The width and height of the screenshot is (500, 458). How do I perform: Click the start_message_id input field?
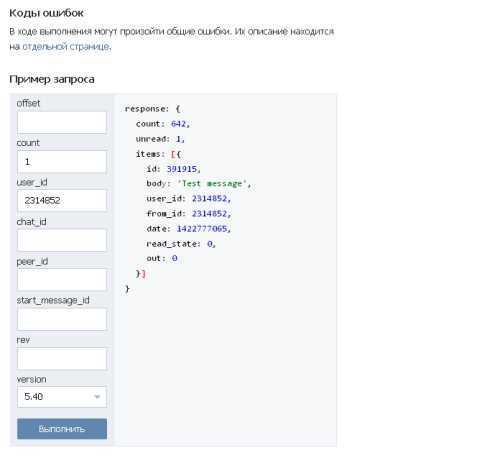(62, 319)
